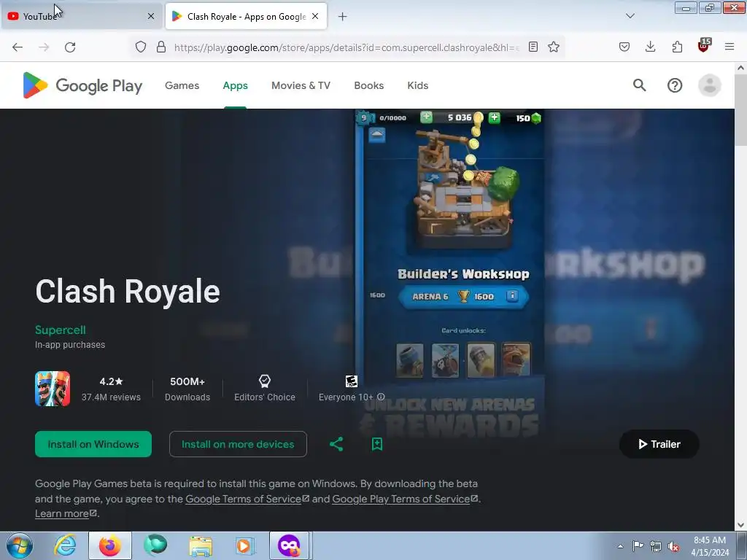Open the Books section

click(x=368, y=85)
